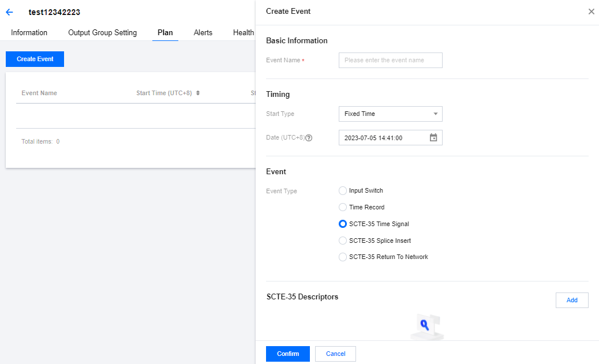
Task: Focus the Event Name input field
Action: (x=390, y=61)
